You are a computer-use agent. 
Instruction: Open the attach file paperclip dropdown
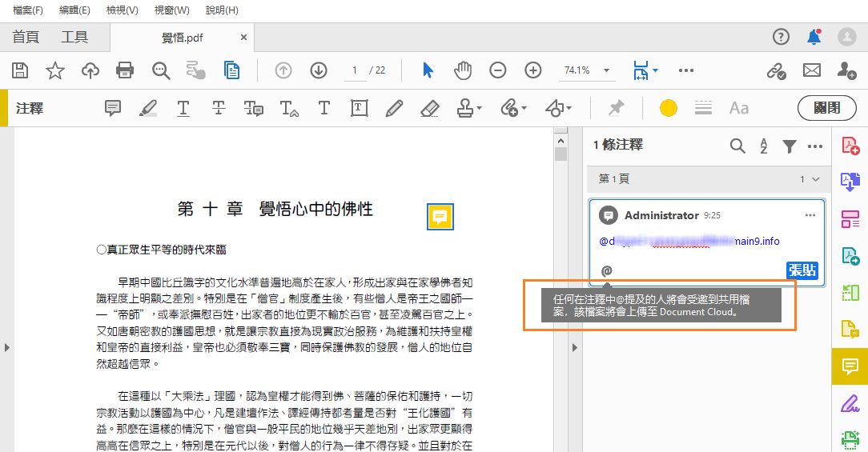513,108
